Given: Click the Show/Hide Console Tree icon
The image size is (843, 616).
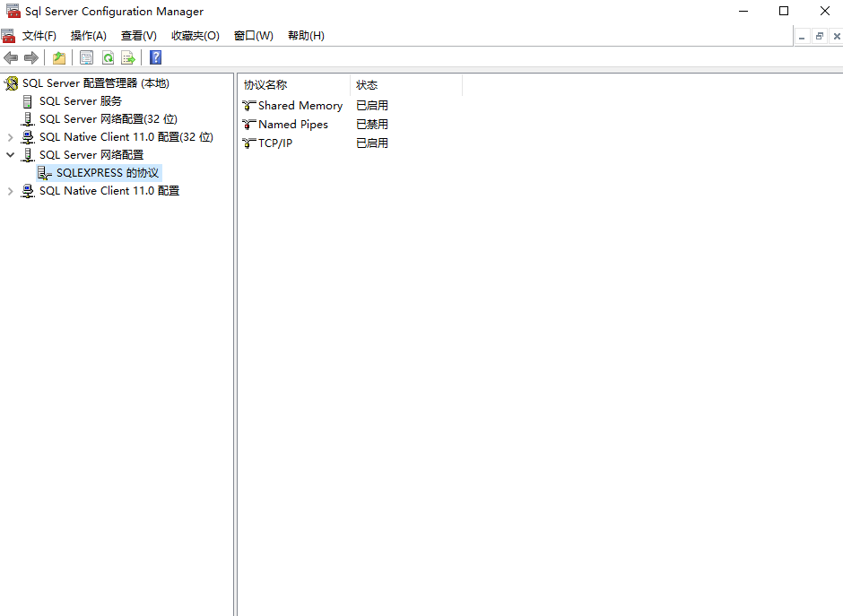Looking at the screenshot, I should coord(86,57).
